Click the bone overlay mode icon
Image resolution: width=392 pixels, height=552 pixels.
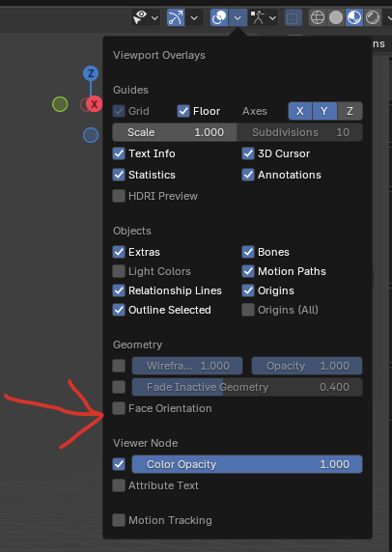point(258,17)
